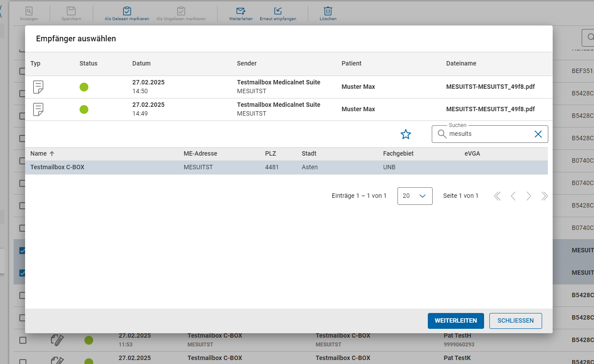The height and width of the screenshot is (364, 594).
Task: Click patient Muster Max in 14:49 row
Action: coord(358,109)
